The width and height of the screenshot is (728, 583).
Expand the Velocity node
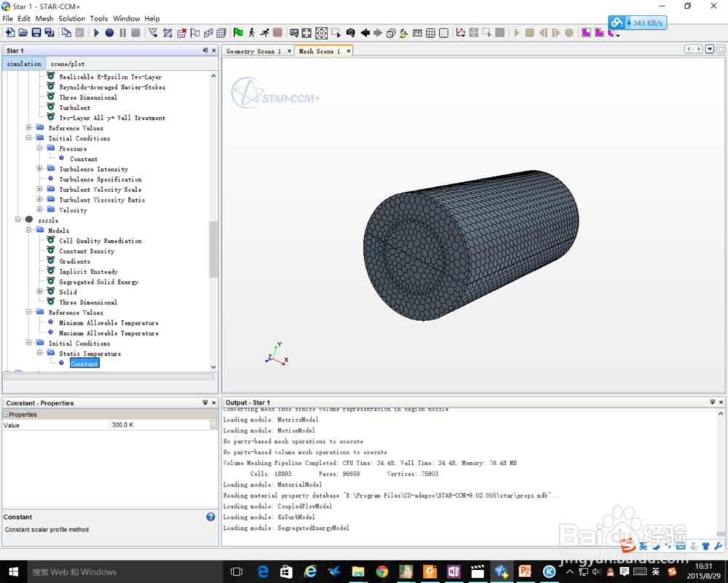pos(39,210)
